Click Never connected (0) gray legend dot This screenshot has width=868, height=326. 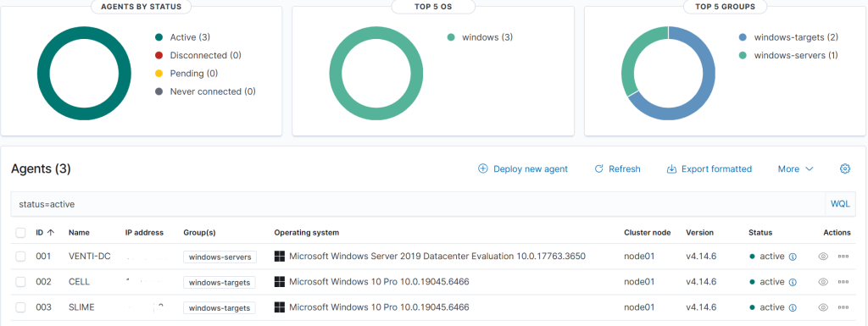click(159, 91)
